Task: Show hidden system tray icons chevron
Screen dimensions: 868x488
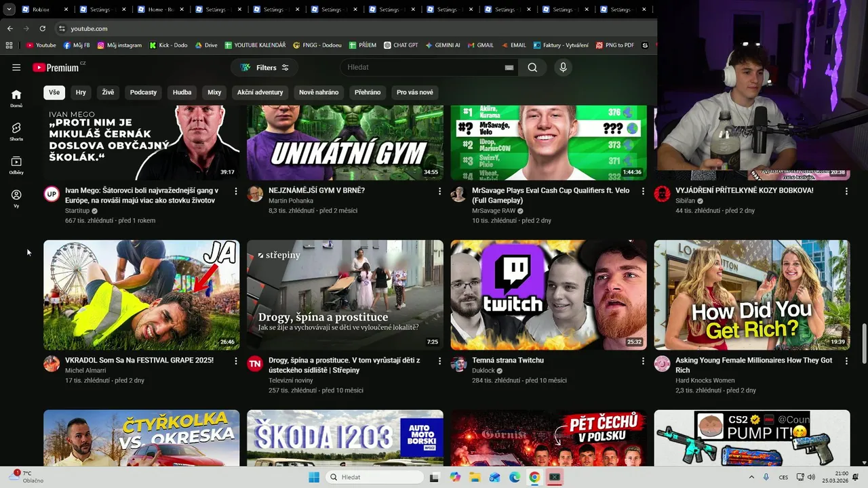Action: (751, 477)
